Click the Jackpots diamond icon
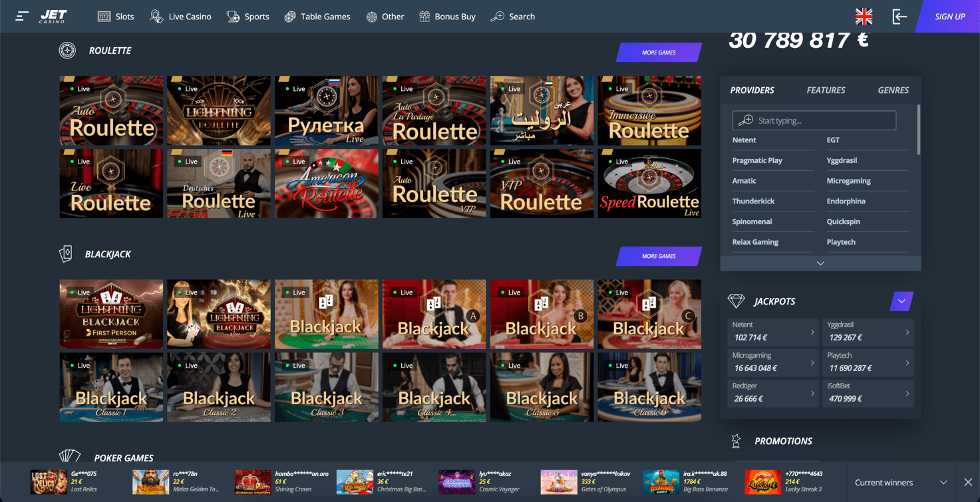The height and width of the screenshot is (502, 980). click(x=736, y=301)
